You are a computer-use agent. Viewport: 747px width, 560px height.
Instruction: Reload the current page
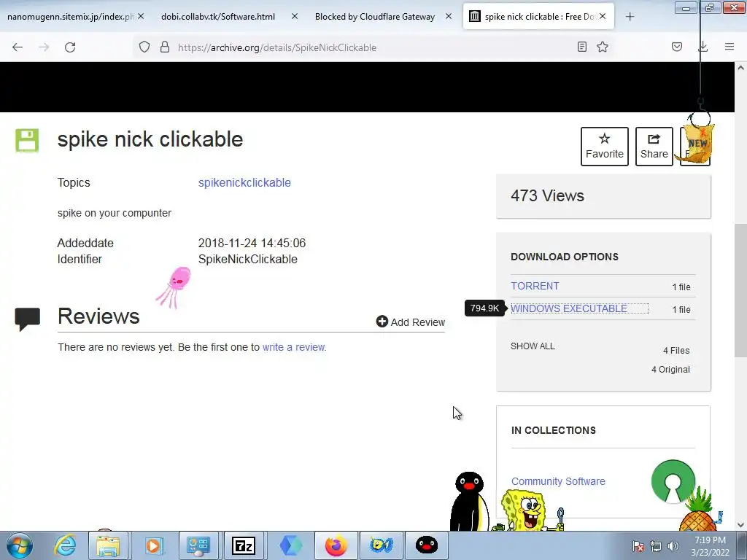click(70, 47)
